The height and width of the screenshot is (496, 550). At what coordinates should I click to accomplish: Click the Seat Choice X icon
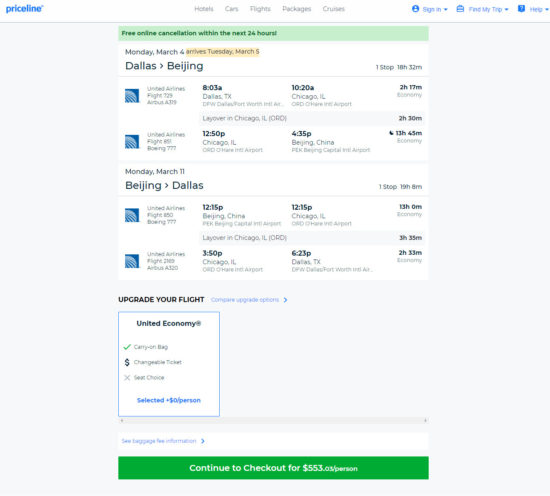tap(127, 378)
